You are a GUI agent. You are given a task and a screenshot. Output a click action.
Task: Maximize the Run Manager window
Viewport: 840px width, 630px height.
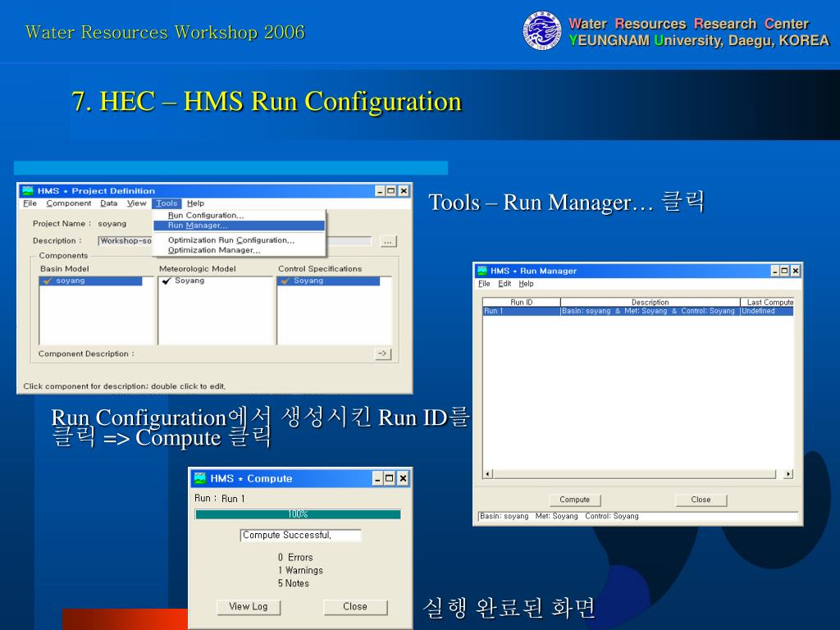pos(785,271)
